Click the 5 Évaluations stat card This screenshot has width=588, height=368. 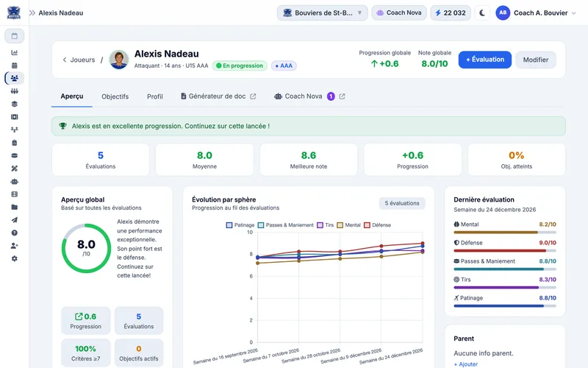pyautogui.click(x=101, y=160)
